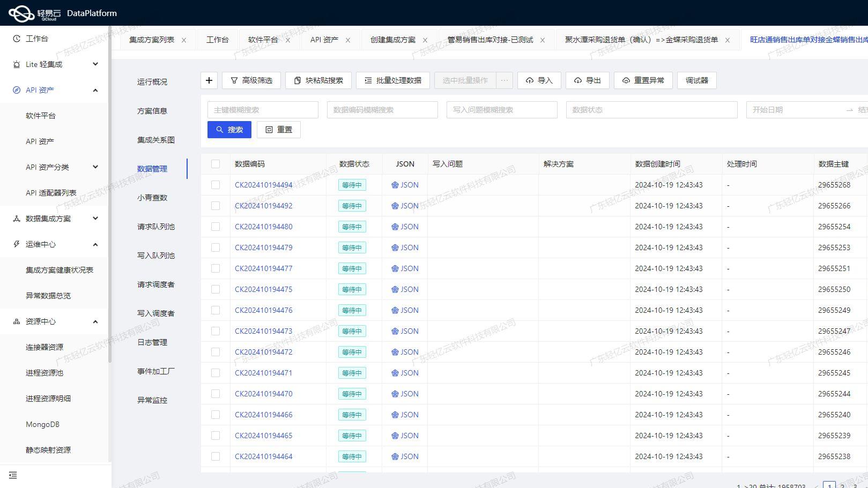The width and height of the screenshot is (868, 488).
Task: Click the 块粘贴搜索 paste-search icon
Action: 298,80
